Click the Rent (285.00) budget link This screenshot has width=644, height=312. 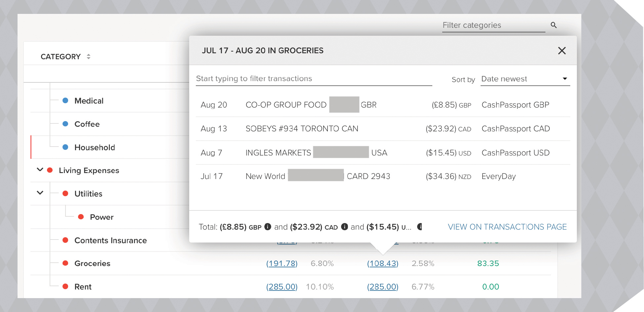point(282,287)
